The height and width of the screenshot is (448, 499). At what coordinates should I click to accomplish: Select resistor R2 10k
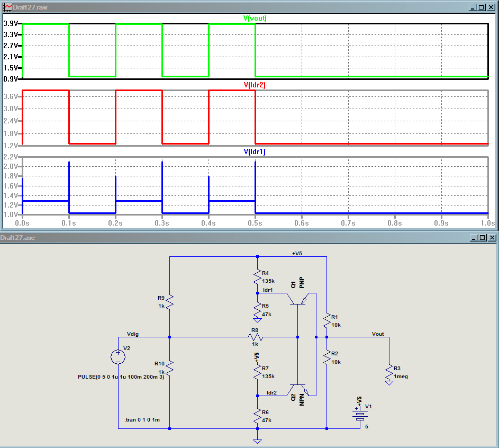pyautogui.click(x=327, y=357)
